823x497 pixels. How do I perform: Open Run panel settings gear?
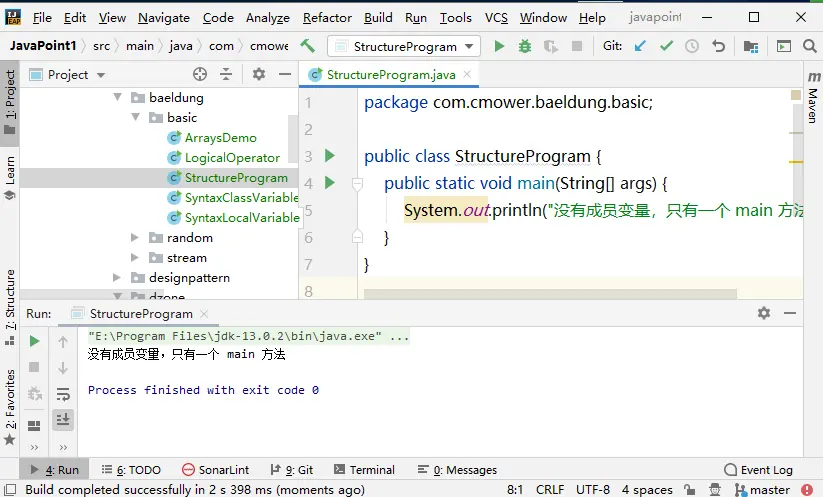(x=764, y=313)
